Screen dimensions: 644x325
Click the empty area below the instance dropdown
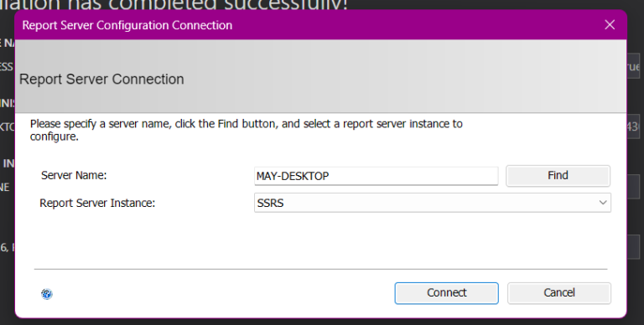(320, 240)
